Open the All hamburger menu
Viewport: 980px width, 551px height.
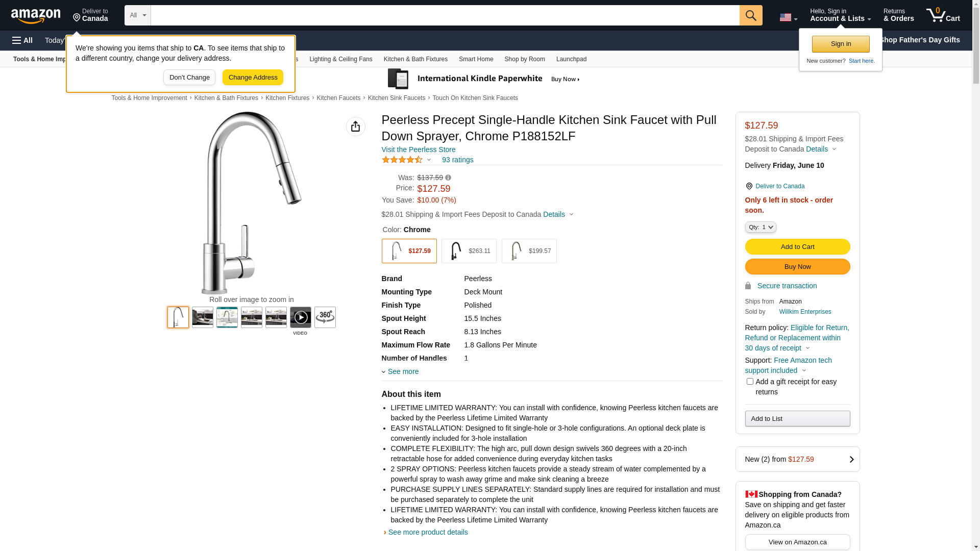click(x=22, y=40)
